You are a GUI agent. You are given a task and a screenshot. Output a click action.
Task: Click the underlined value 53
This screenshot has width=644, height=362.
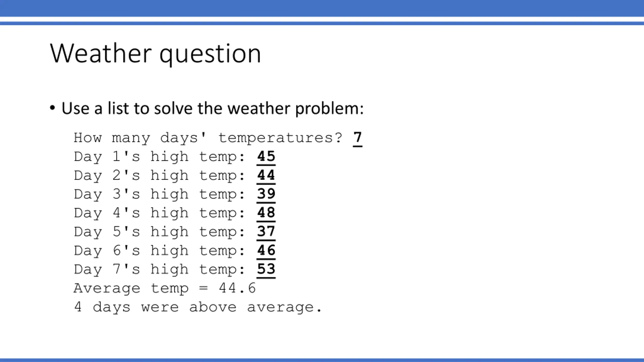tap(266, 269)
